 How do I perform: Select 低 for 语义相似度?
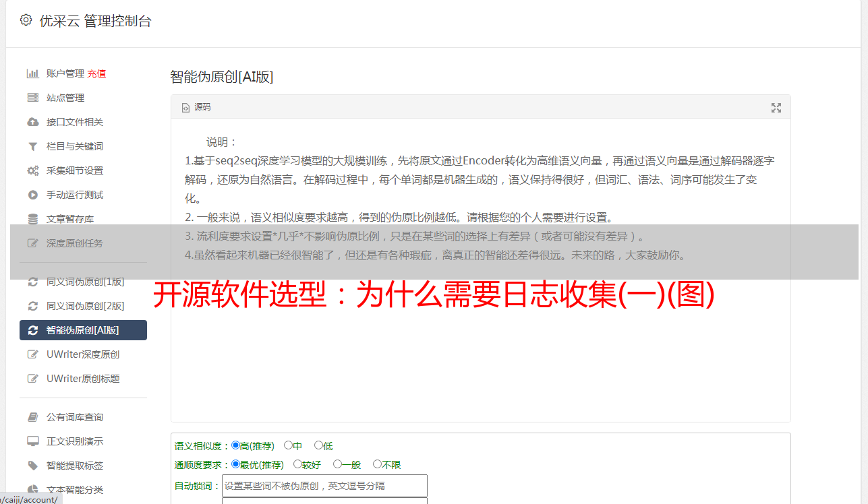(318, 445)
